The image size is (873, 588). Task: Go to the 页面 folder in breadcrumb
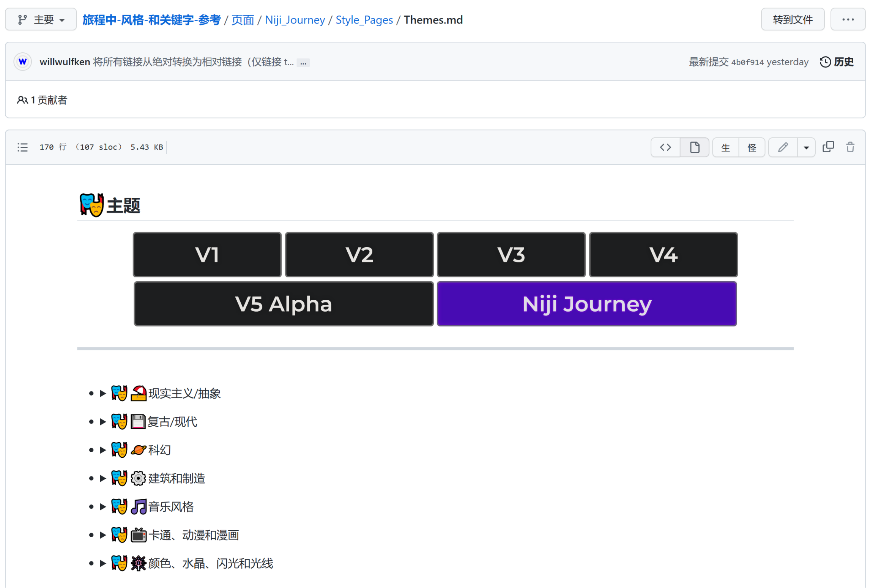click(243, 20)
